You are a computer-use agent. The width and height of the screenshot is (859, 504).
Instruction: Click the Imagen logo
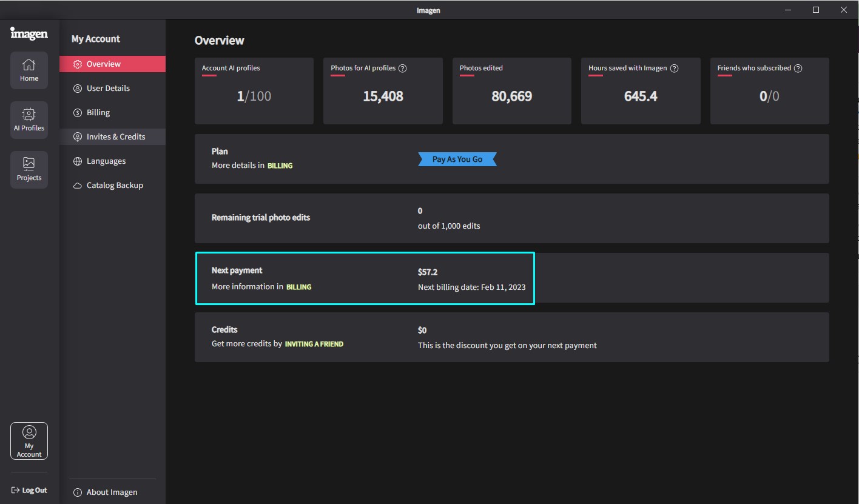[29, 33]
